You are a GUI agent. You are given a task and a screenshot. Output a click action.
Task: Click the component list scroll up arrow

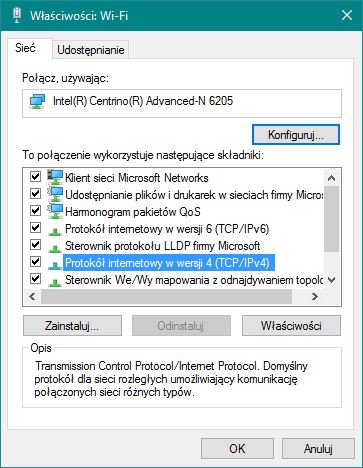pos(331,178)
